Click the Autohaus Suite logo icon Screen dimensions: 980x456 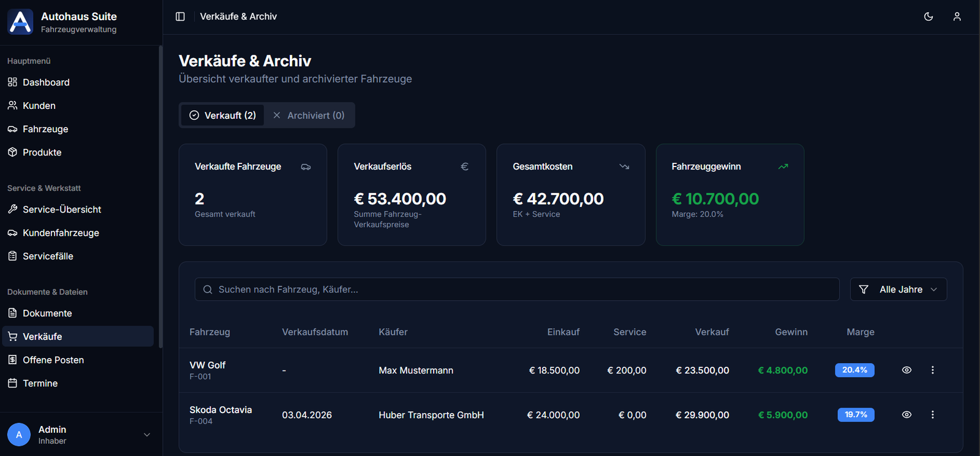coord(20,22)
